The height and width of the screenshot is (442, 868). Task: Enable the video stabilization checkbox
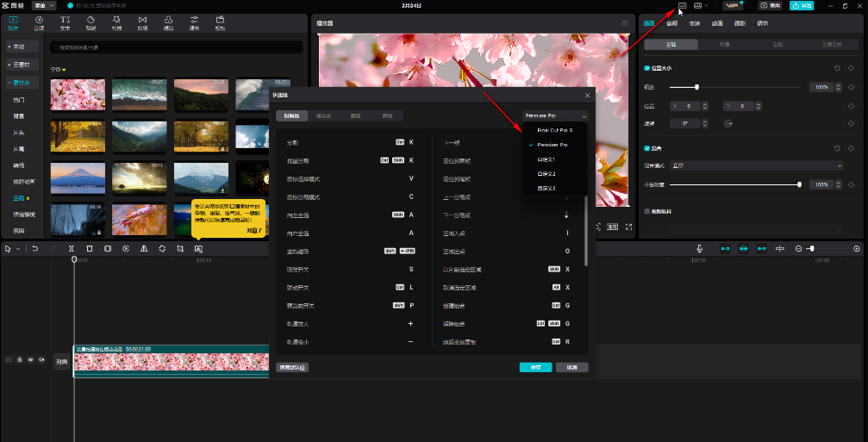pos(648,210)
